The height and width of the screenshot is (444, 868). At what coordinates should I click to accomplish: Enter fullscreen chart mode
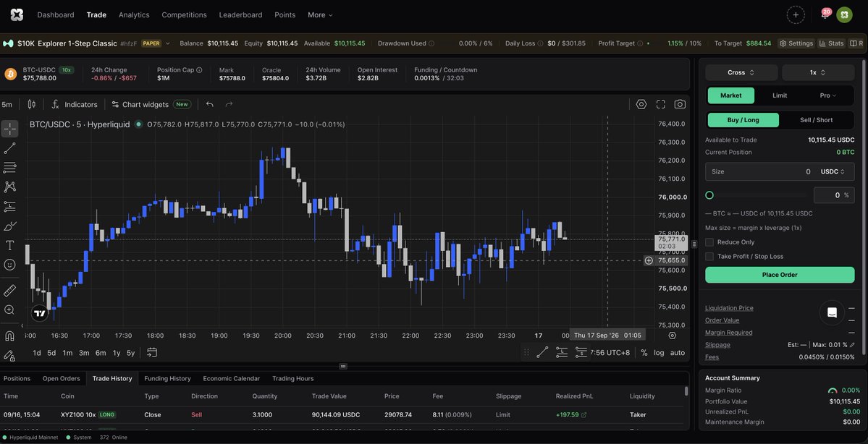click(x=660, y=104)
